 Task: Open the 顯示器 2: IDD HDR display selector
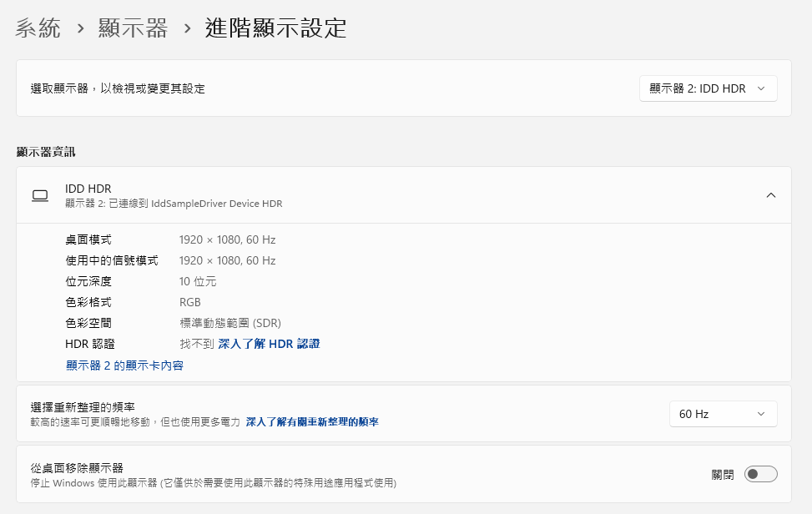coord(708,88)
